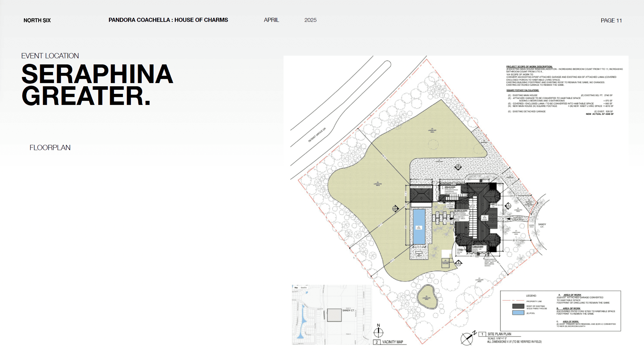Click the Project Scope of Work description heading
Image resolution: width=644 pixels, height=362 pixels.
click(529, 66)
